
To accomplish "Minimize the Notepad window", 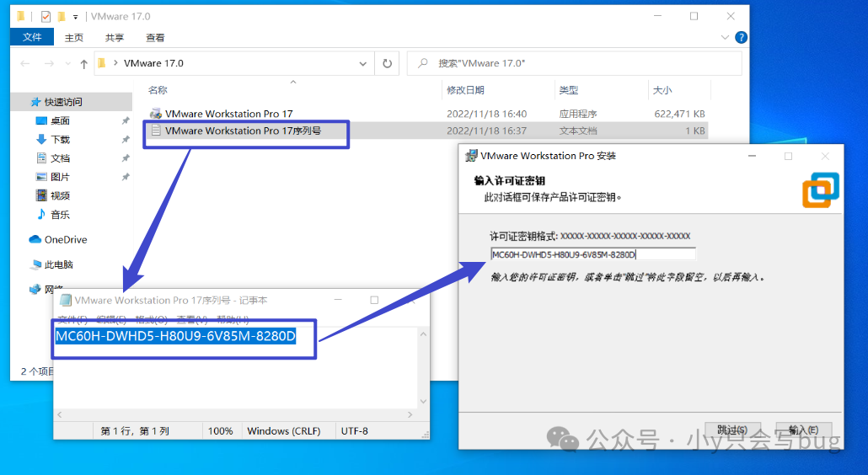I will pos(338,300).
